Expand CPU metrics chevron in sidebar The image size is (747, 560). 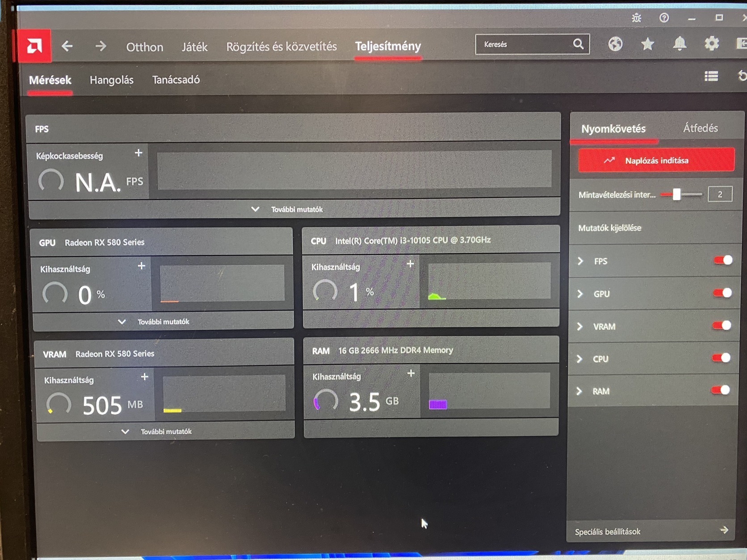[x=579, y=359]
